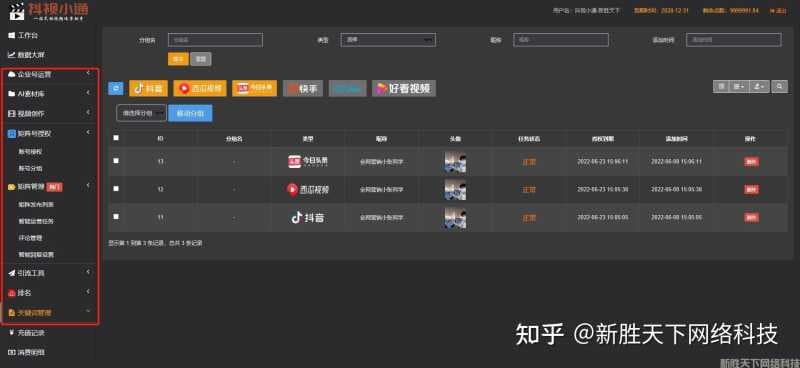This screenshot has height=368, width=800.
Task: Click the blue move-group button
Action: coord(191,113)
